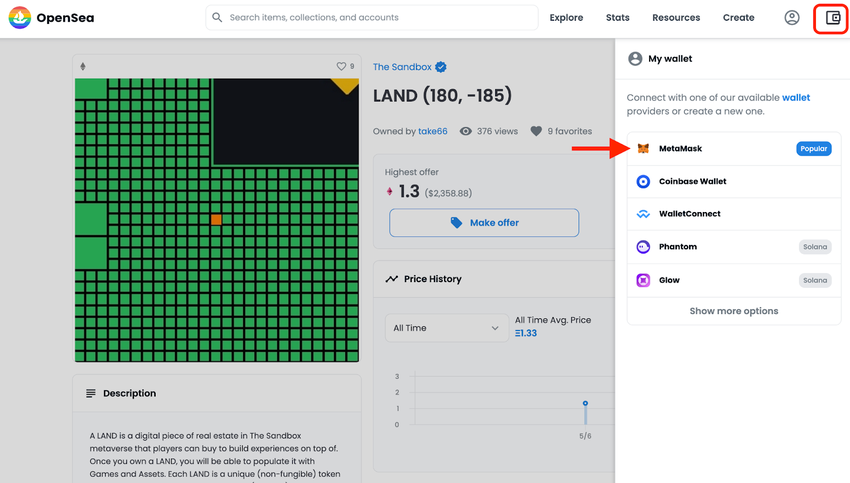This screenshot has width=850, height=483.
Task: Click the price history data point
Action: pyautogui.click(x=585, y=403)
